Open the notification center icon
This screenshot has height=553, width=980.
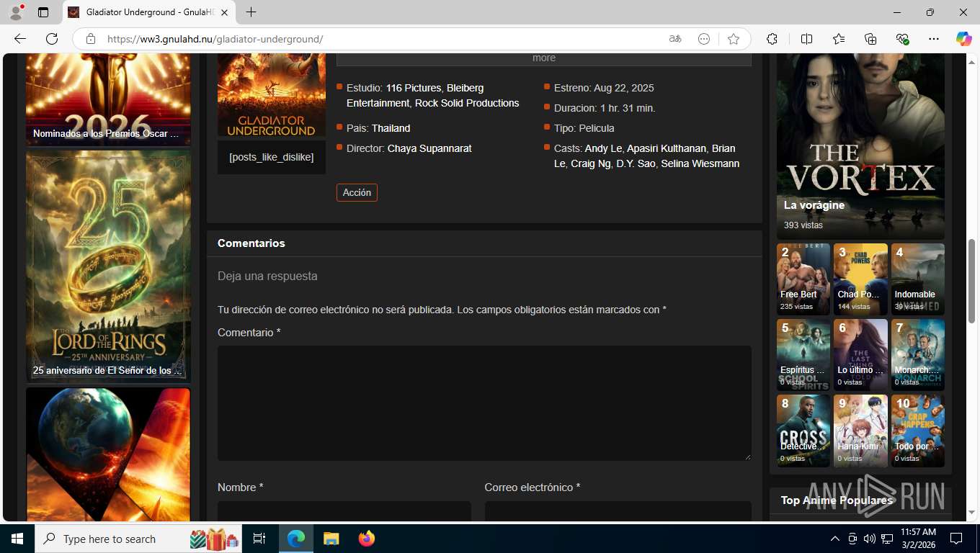956,539
